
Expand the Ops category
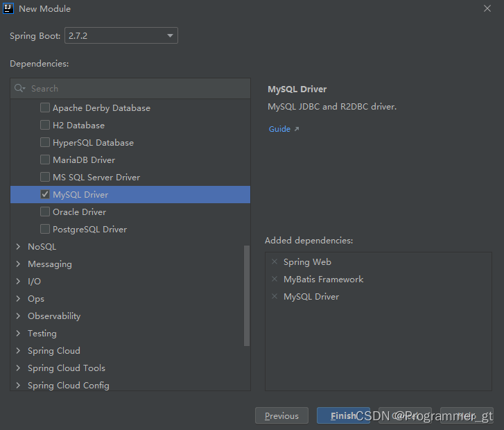[18, 299]
